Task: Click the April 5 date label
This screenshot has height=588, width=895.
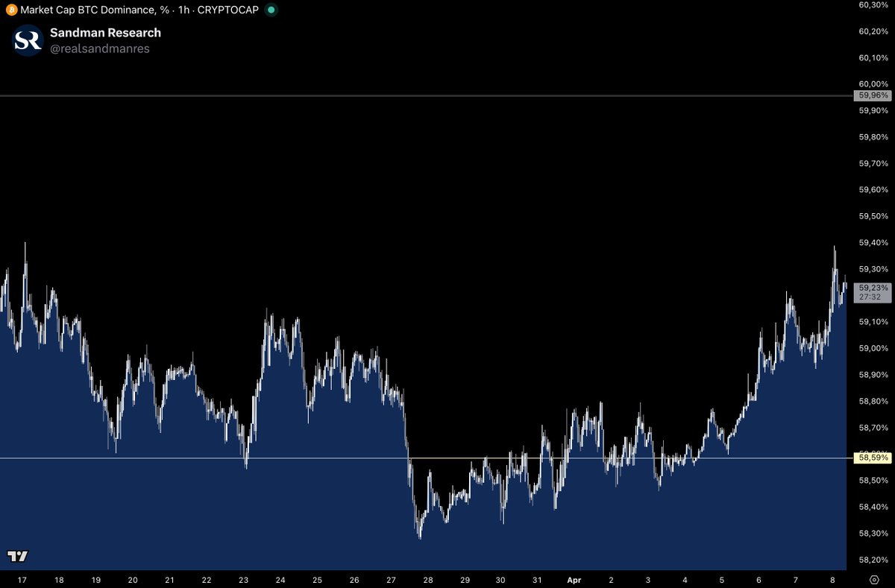Action: [x=723, y=580]
